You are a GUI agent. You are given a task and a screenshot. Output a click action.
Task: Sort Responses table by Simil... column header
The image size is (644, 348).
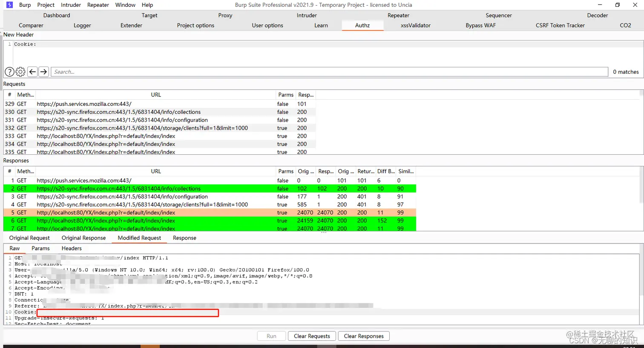406,171
